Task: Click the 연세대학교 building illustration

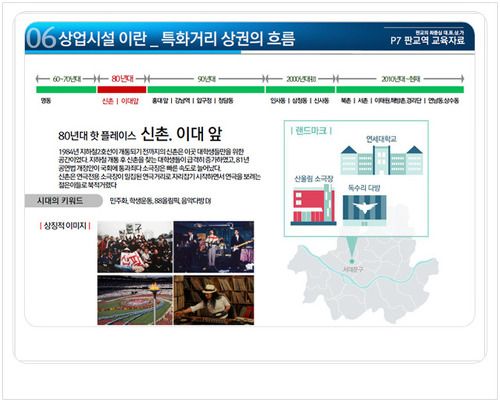Action: 382,160
